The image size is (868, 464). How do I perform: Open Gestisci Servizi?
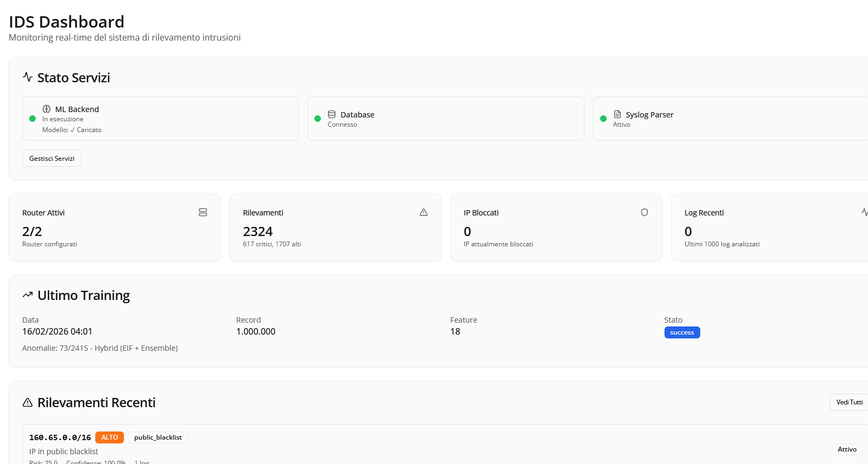click(x=52, y=159)
